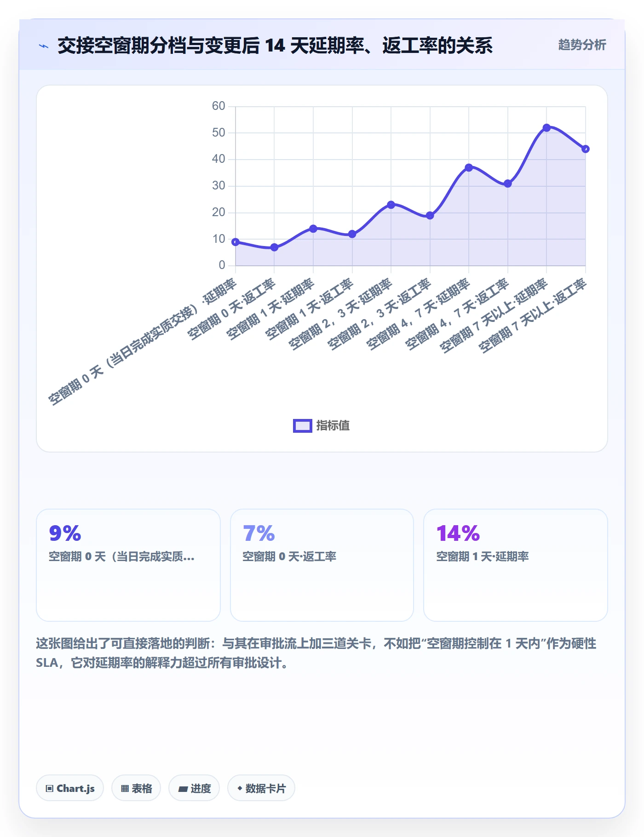Click the x-axis label 空窗期 7 天以上·延期率
644x837 pixels.
pyautogui.click(x=494, y=315)
